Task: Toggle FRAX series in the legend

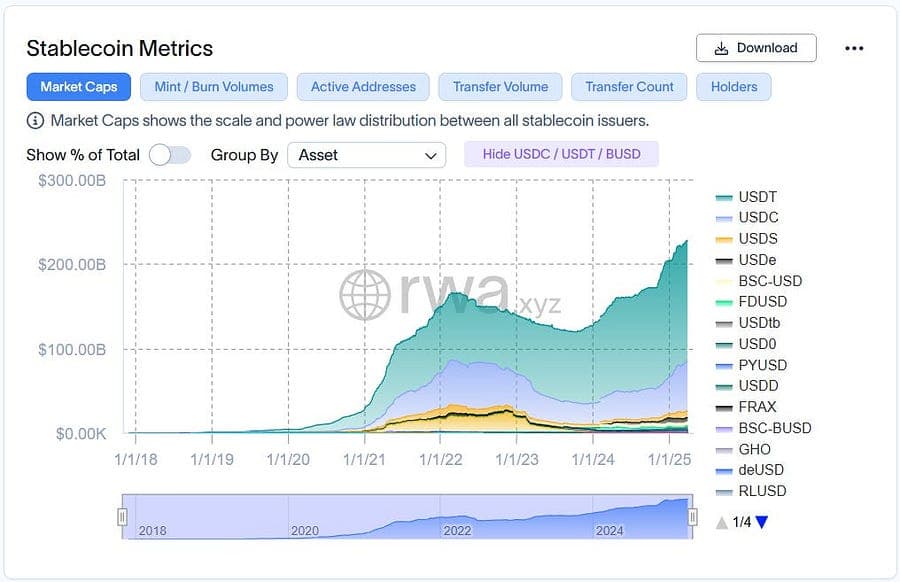Action: (x=746, y=406)
